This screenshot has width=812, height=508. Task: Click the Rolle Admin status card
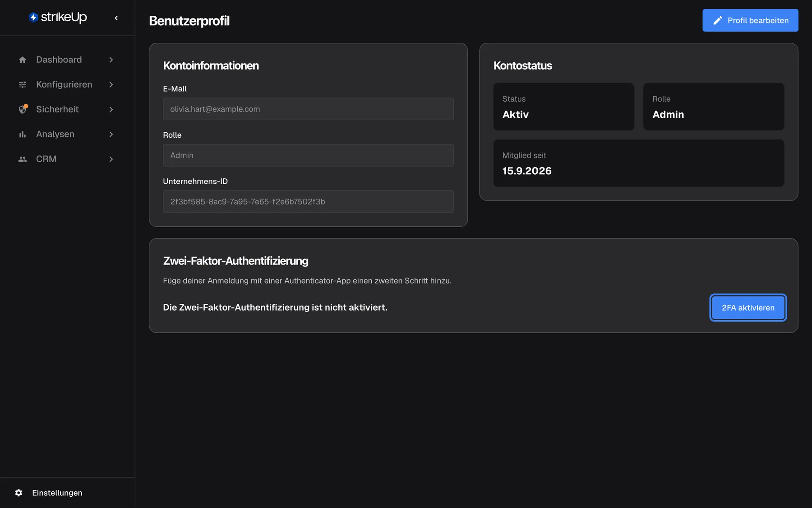coord(713,107)
